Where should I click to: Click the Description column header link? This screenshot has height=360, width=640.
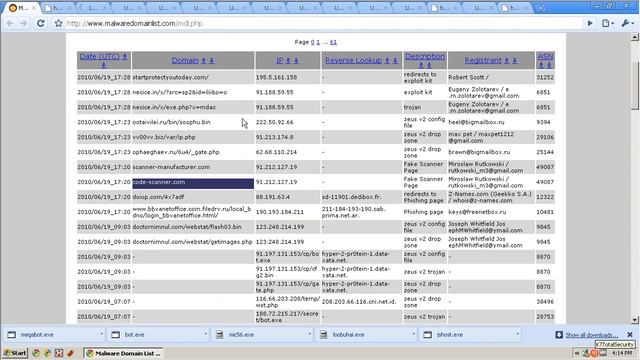pyautogui.click(x=425, y=56)
